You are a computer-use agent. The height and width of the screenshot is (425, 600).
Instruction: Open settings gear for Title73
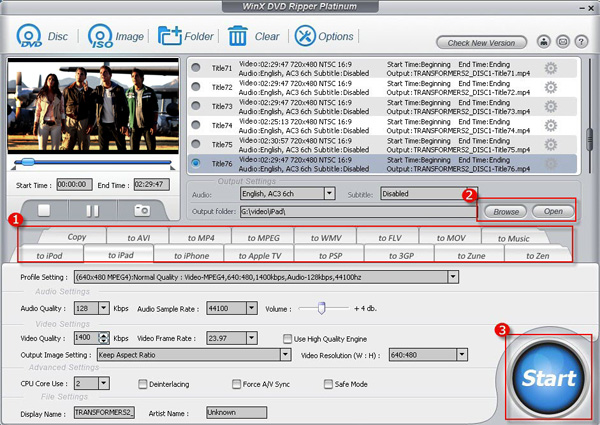tap(551, 107)
